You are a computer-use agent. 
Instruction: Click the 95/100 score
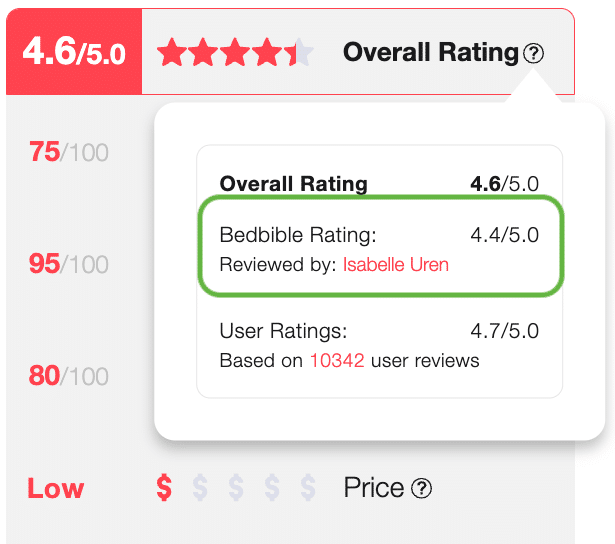click(x=69, y=264)
